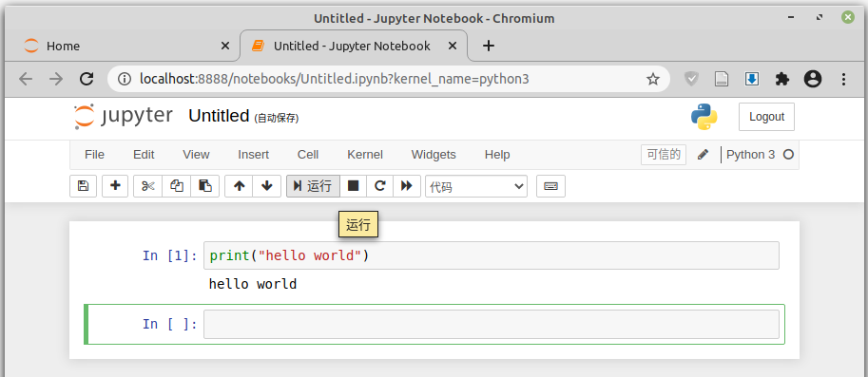Viewport: 868px width, 377px height.
Task: Open the Insert menu
Action: coord(254,155)
